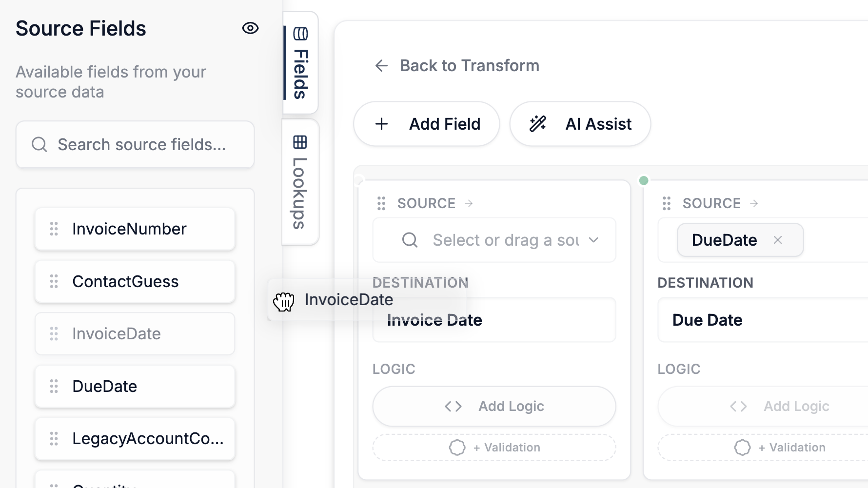The image size is (868, 488).
Task: Open the Select or drag a source dropdown
Action: (x=493, y=240)
